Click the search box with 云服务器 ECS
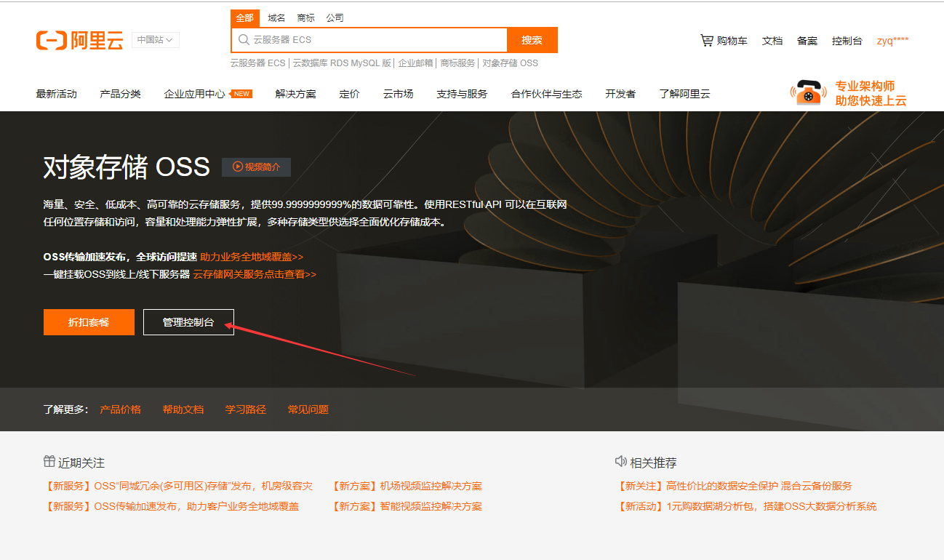 (369, 40)
